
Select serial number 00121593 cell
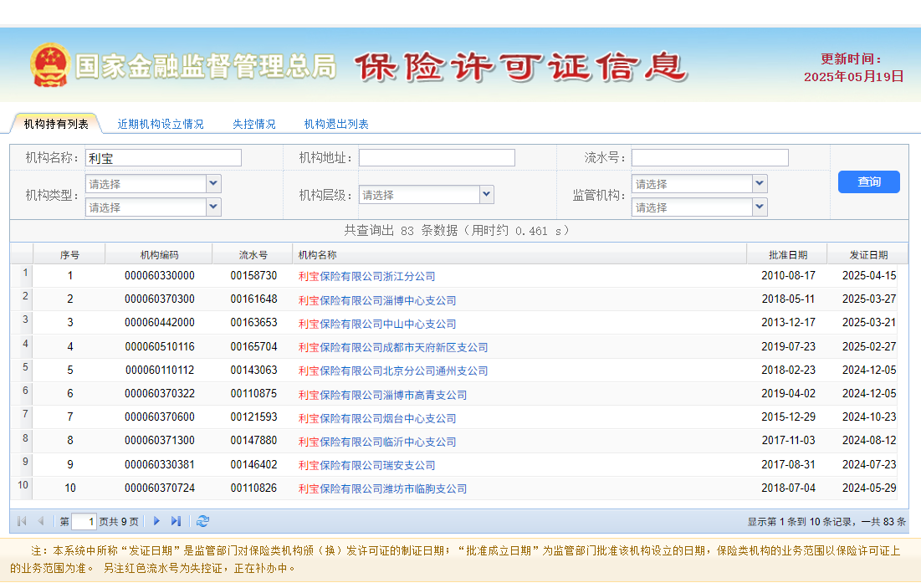tap(253, 417)
